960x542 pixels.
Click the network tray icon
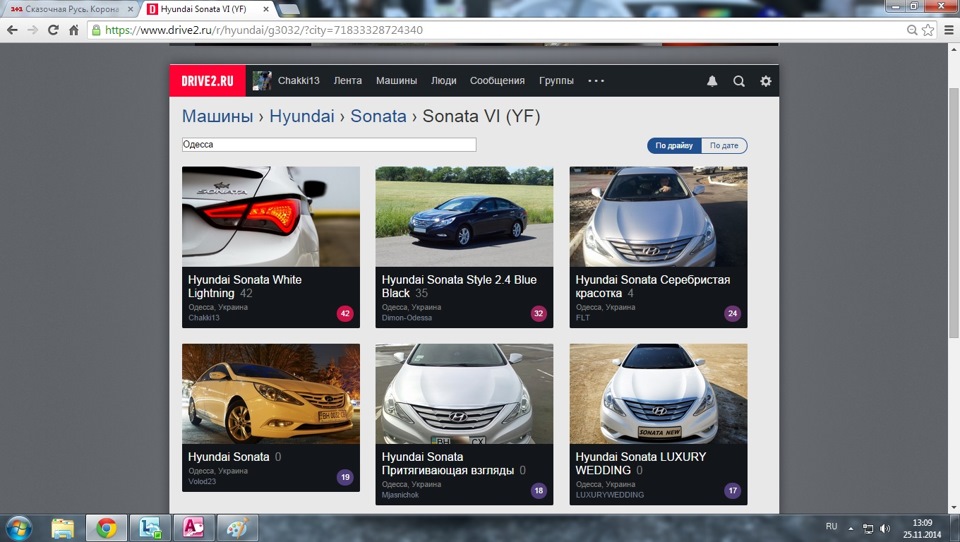coord(868,528)
